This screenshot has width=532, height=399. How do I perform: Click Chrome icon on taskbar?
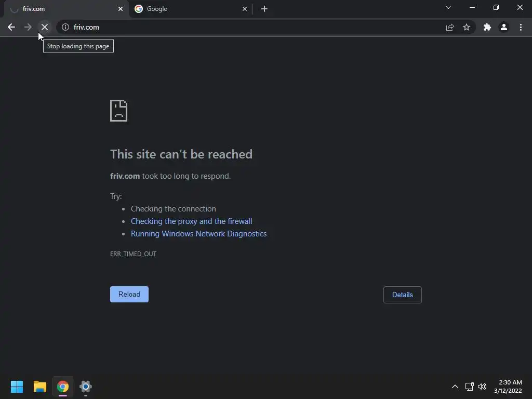[63, 387]
